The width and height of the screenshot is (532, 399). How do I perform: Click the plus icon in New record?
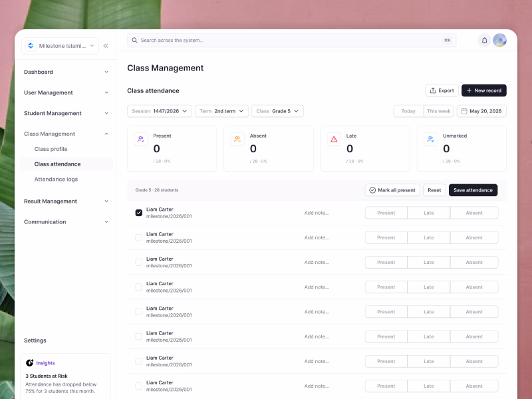(469, 90)
